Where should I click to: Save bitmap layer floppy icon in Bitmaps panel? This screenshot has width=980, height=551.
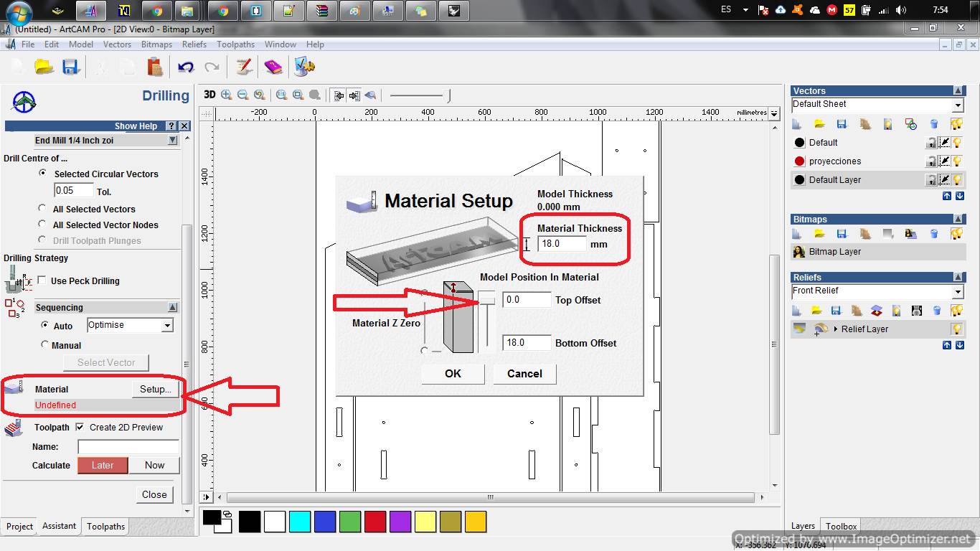click(842, 234)
